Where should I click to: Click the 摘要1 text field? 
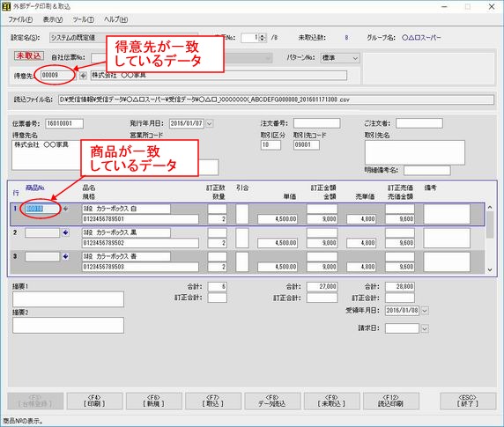click(x=68, y=299)
